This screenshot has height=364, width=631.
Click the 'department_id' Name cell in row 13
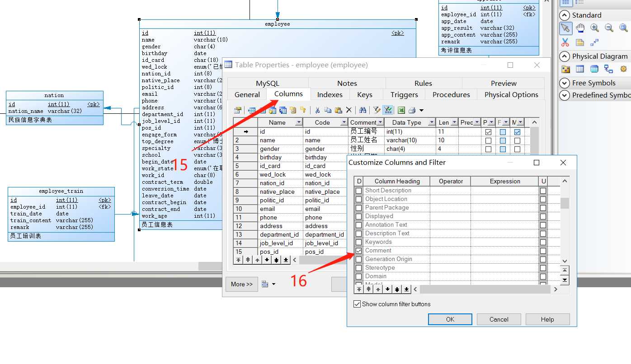[280, 234]
